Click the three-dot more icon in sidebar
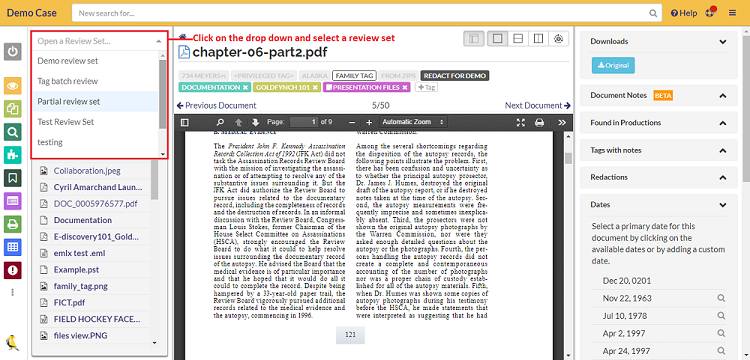Viewport: 750px width, 360px height. (x=13, y=292)
